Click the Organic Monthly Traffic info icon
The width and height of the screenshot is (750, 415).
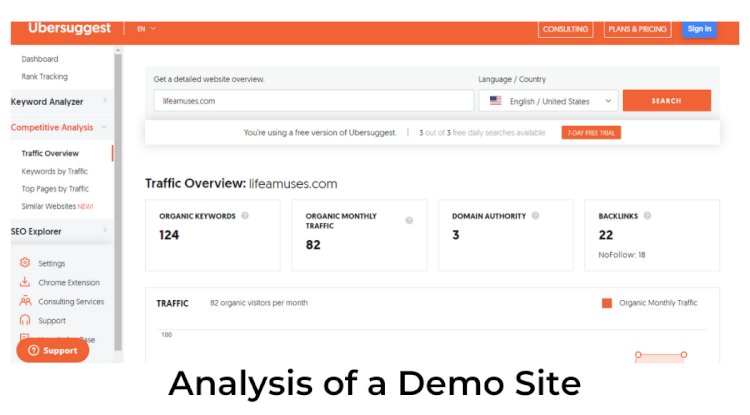409,220
